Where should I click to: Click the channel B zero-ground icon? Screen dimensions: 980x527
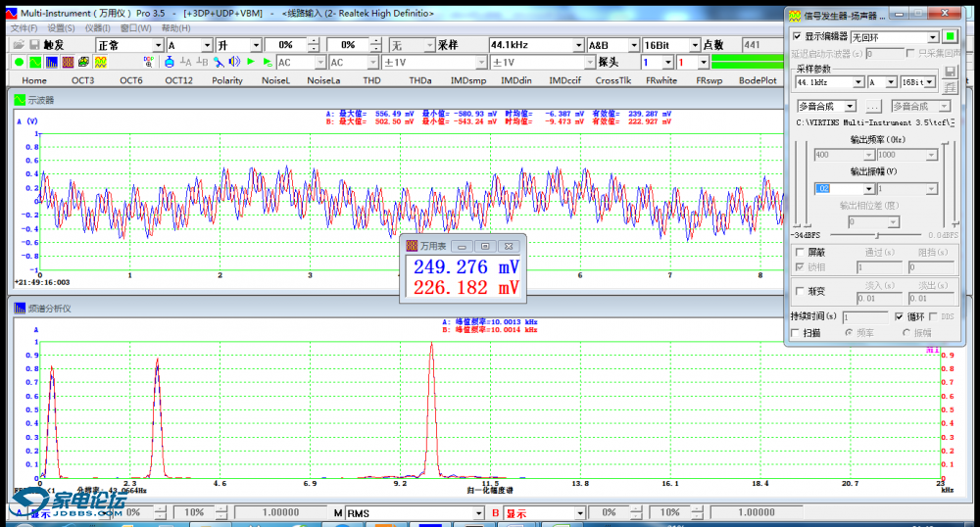click(x=202, y=62)
